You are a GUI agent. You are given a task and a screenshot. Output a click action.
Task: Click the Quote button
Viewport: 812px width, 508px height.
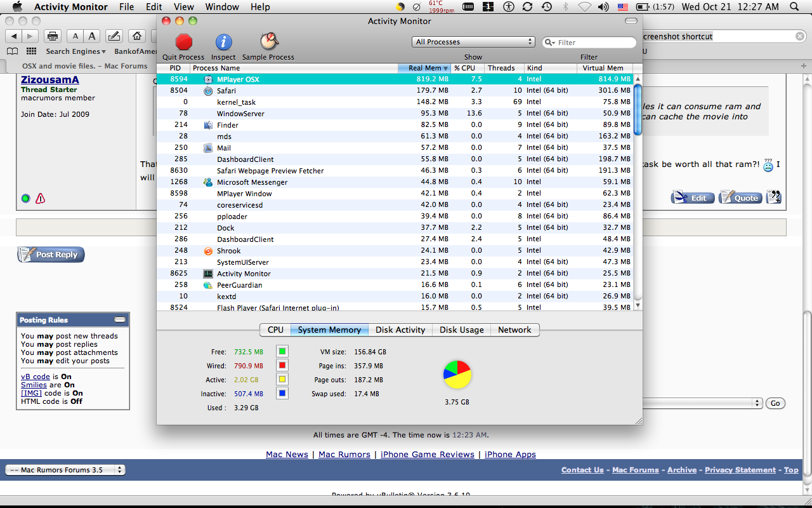click(740, 197)
